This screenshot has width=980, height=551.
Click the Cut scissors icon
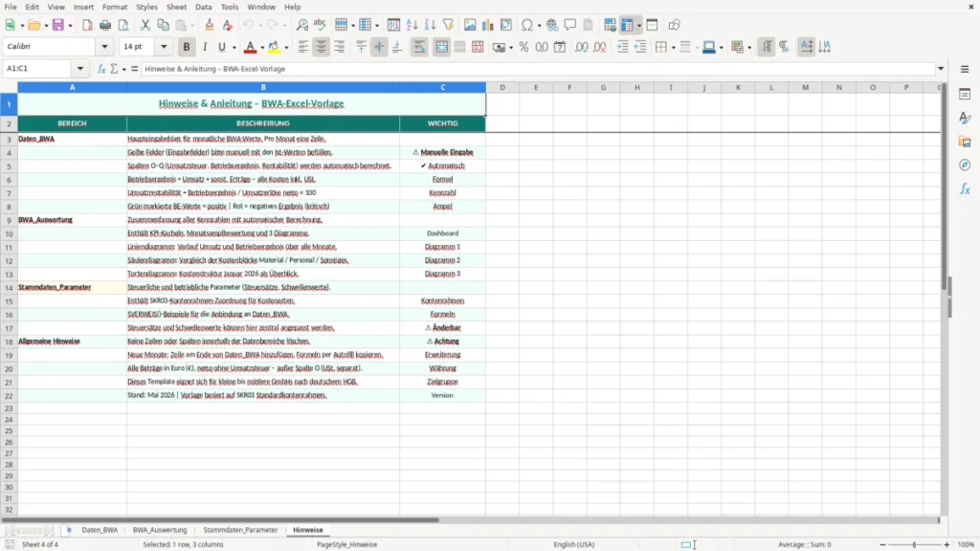(x=145, y=25)
